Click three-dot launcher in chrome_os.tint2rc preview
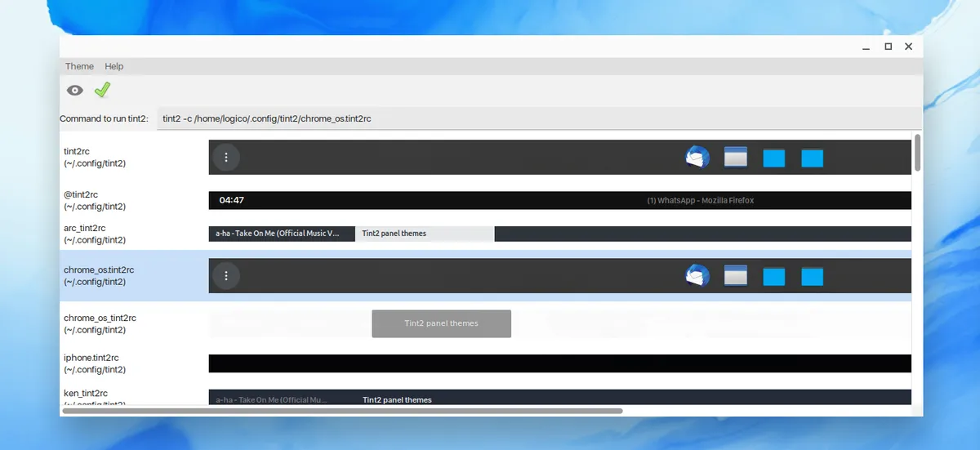The width and height of the screenshot is (980, 450). click(226, 276)
